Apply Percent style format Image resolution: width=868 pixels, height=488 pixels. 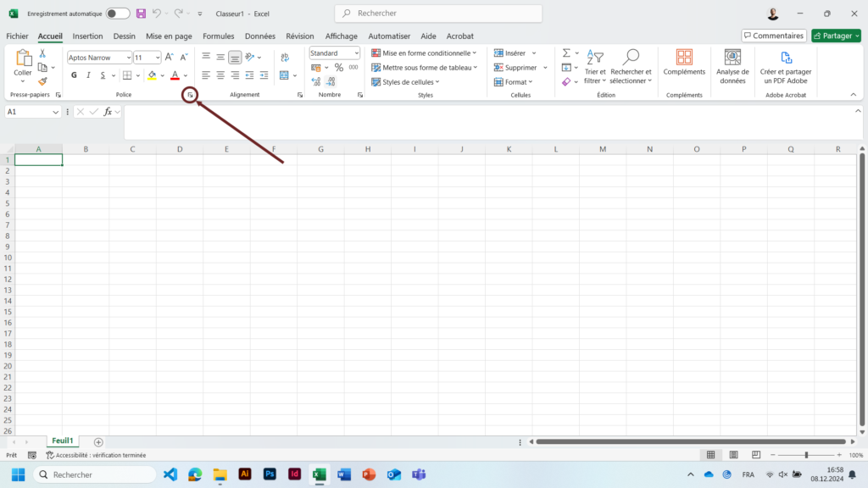tap(339, 68)
